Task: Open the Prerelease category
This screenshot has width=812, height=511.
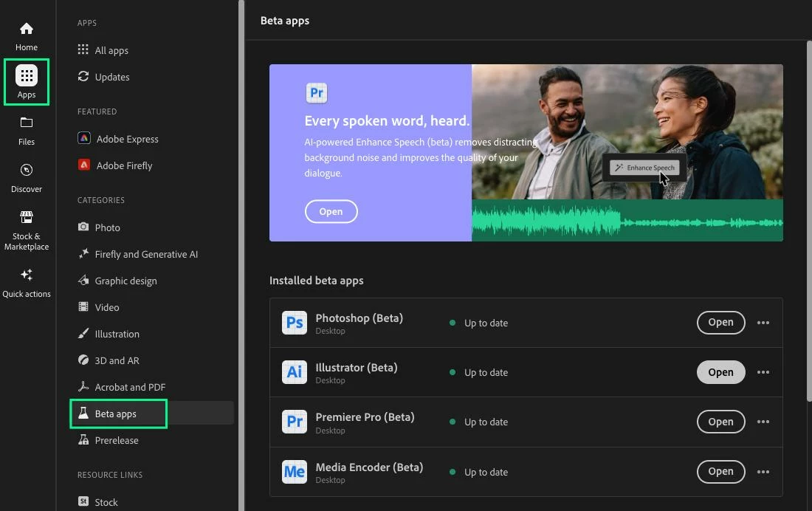Action: (108, 440)
